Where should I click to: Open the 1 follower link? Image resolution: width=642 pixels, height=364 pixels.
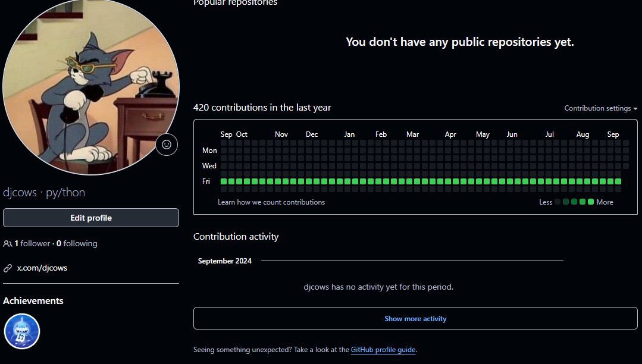32,243
